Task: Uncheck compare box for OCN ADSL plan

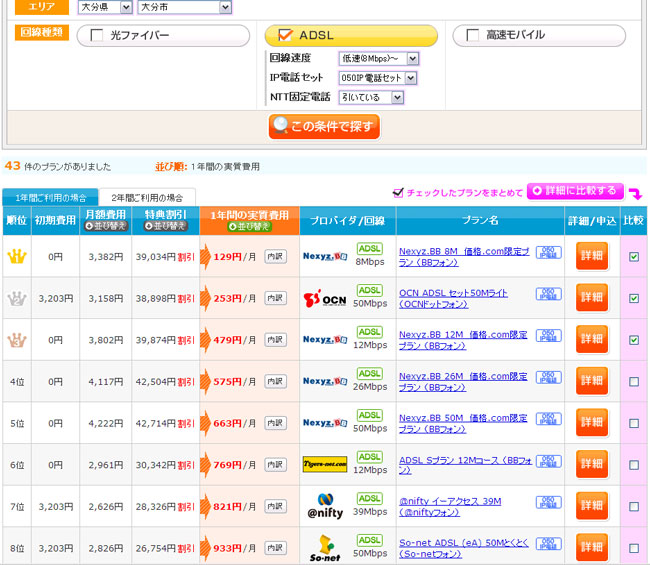Action: point(634,298)
